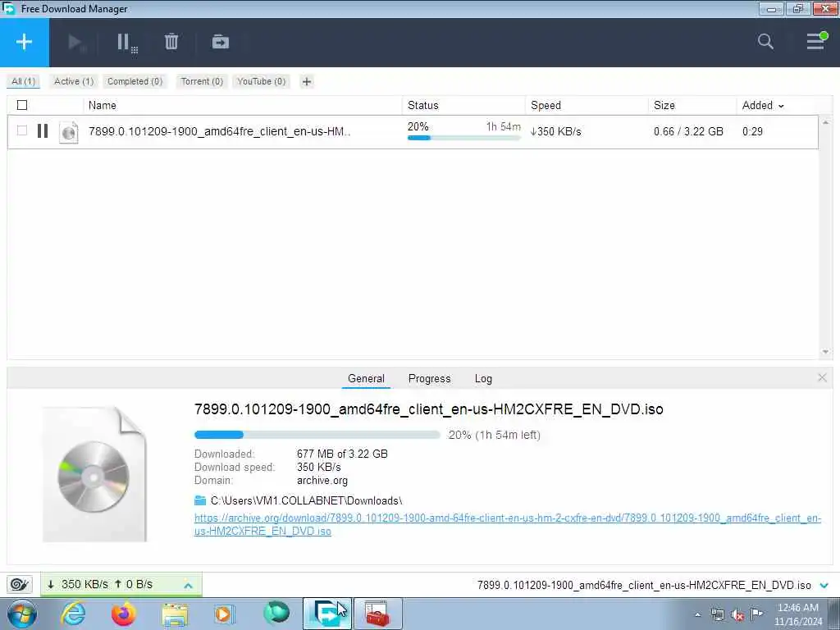
Task: Sort by the Speed column header
Action: pos(546,105)
